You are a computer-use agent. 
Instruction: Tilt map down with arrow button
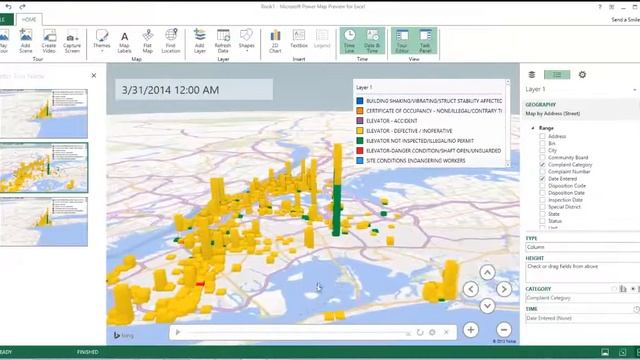click(x=487, y=306)
